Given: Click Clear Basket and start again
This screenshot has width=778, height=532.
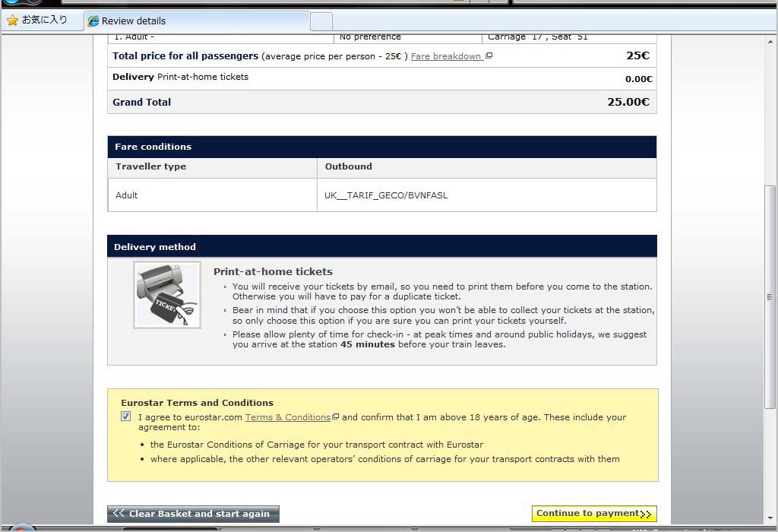Looking at the screenshot, I should pyautogui.click(x=193, y=514).
